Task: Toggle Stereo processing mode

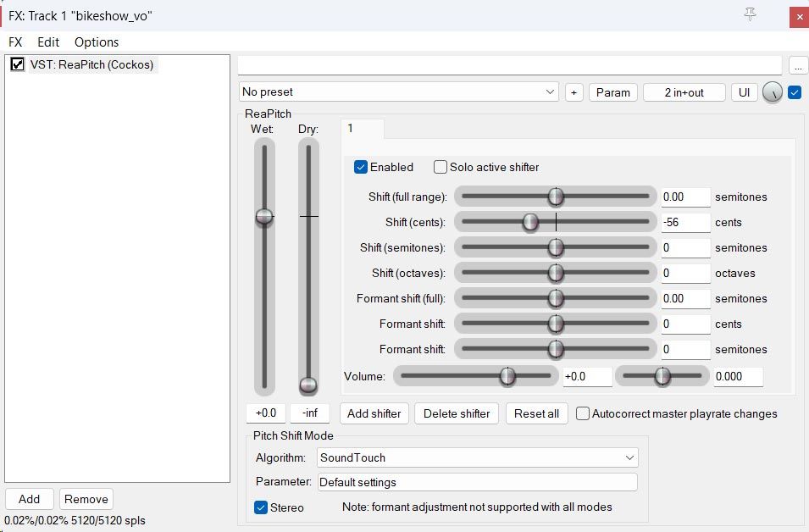Action: point(262,507)
